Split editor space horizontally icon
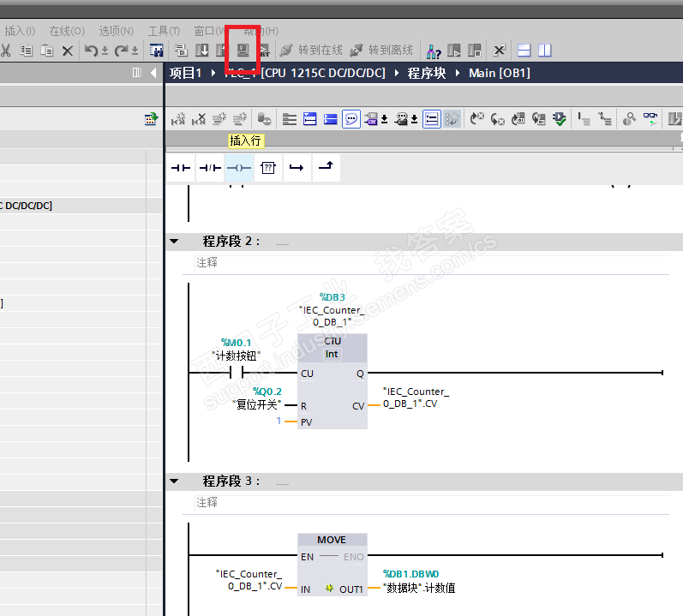Screen dimensions: 683x616 [524, 51]
